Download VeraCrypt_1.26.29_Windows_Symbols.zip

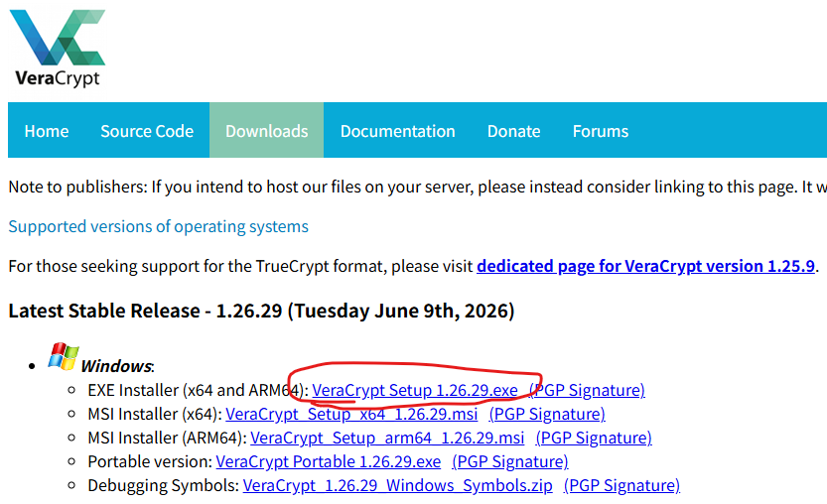click(398, 485)
